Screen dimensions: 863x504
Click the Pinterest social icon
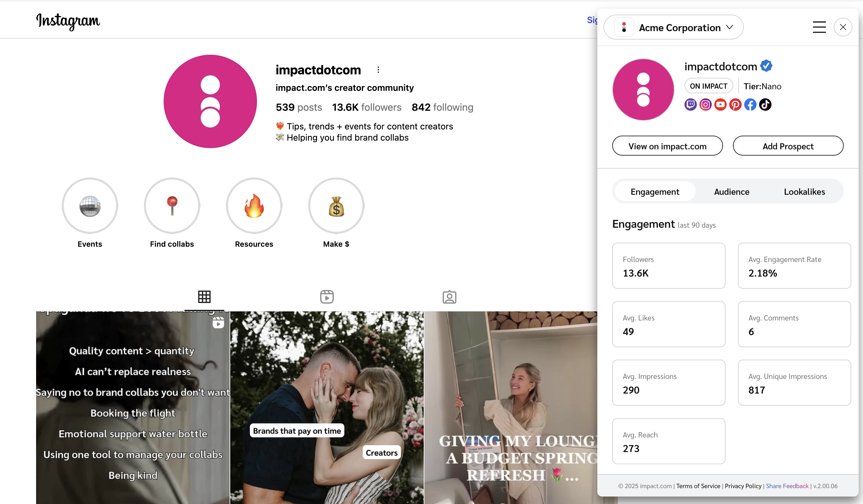(x=735, y=105)
